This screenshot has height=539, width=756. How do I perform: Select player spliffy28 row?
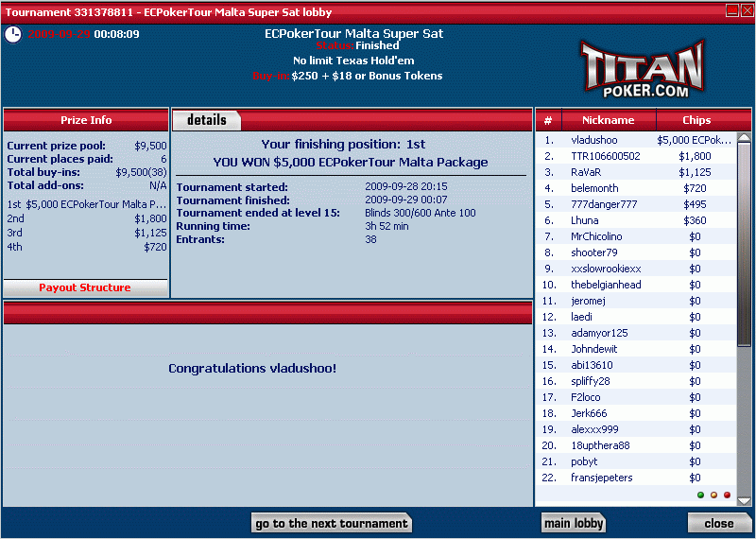point(636,381)
